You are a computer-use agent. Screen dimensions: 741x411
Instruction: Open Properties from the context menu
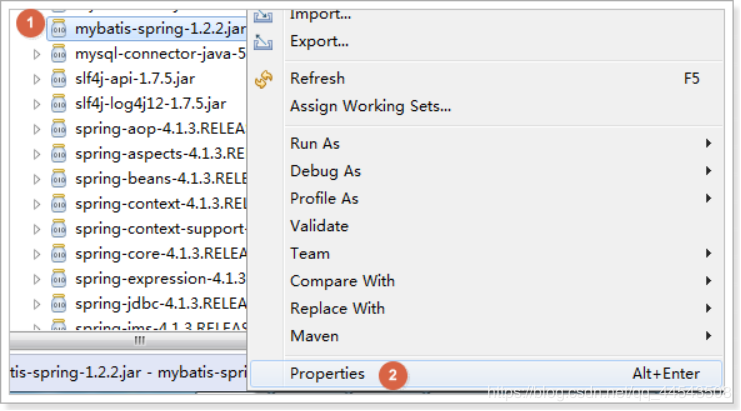coord(327,374)
